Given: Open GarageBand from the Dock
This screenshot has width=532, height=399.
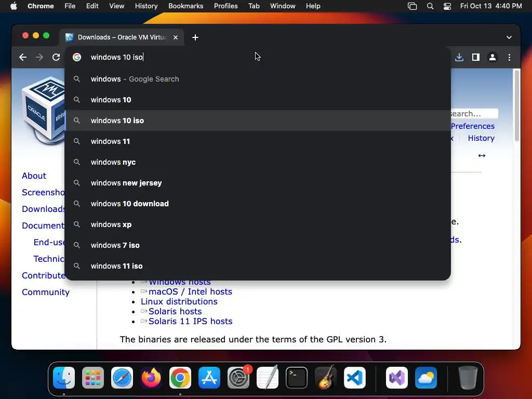Looking at the screenshot, I should click(x=326, y=378).
